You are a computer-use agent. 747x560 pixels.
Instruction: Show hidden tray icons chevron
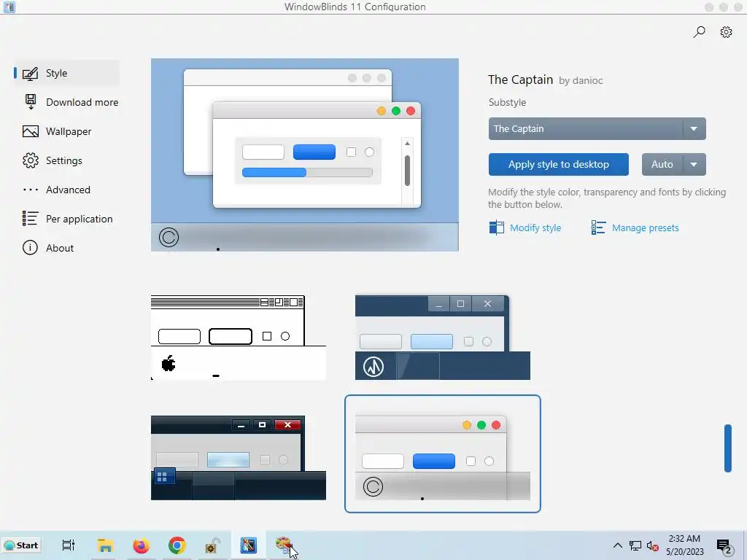click(x=617, y=545)
